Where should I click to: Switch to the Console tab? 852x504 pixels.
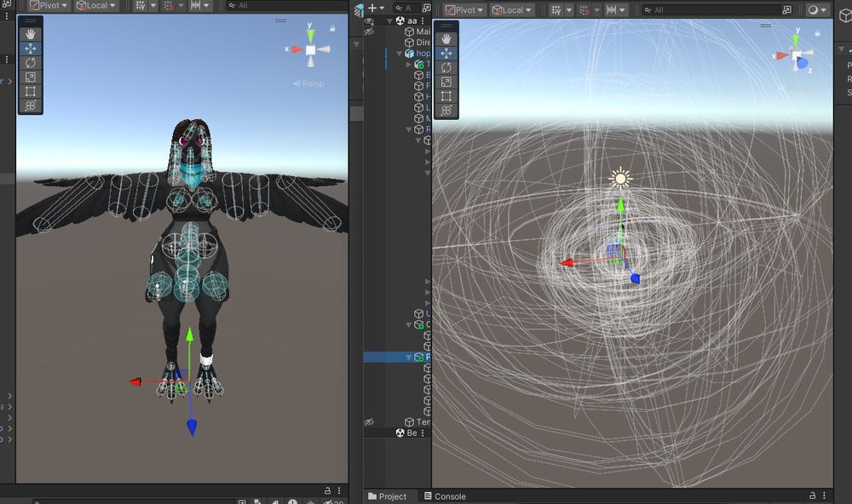point(445,496)
